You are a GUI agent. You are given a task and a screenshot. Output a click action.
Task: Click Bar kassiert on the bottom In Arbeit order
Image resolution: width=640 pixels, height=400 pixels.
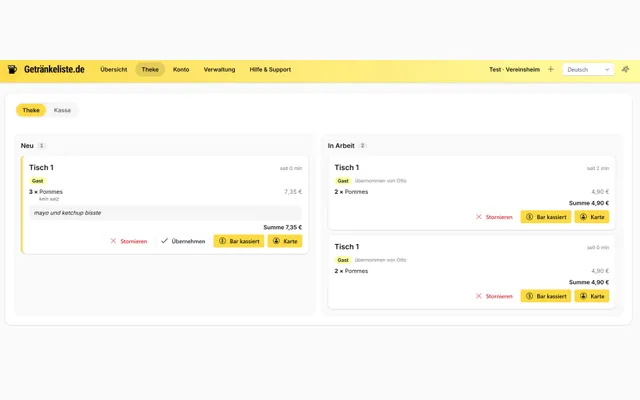546,296
